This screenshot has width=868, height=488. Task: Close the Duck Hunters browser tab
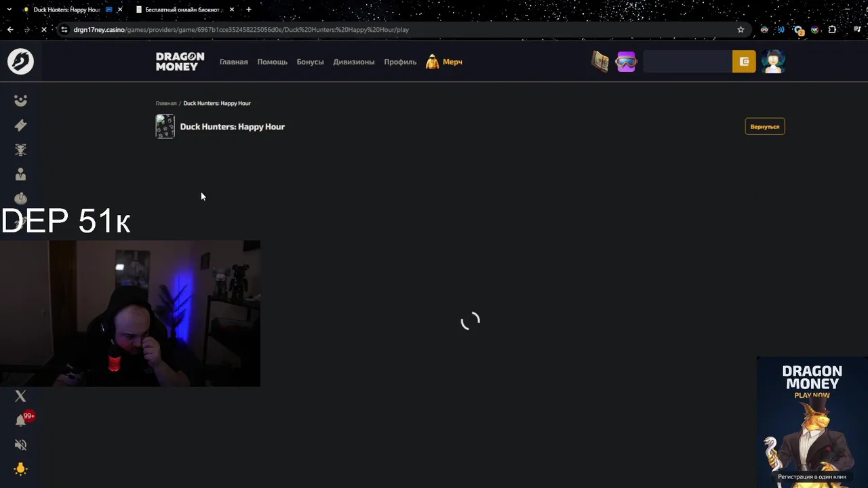tap(120, 9)
